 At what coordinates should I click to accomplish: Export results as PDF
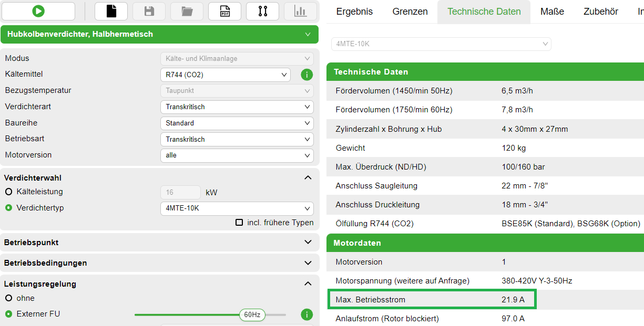[x=224, y=10]
